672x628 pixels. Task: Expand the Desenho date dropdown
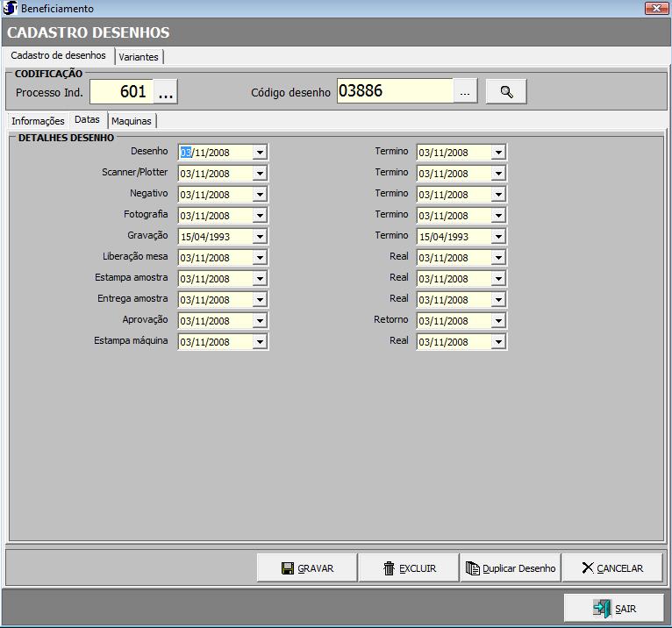click(260, 153)
